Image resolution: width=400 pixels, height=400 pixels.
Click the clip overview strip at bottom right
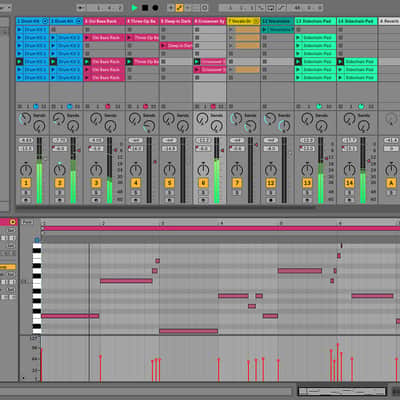[x=342, y=391]
